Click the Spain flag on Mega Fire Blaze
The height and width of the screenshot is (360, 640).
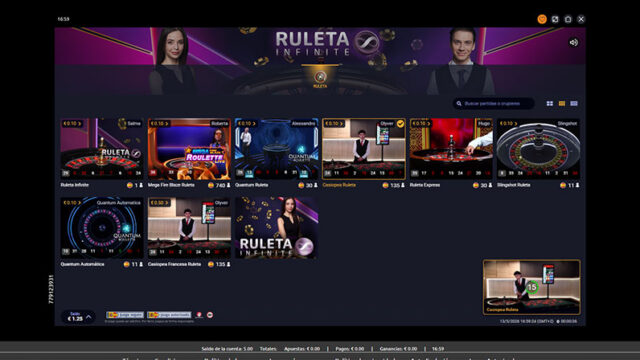point(211,185)
